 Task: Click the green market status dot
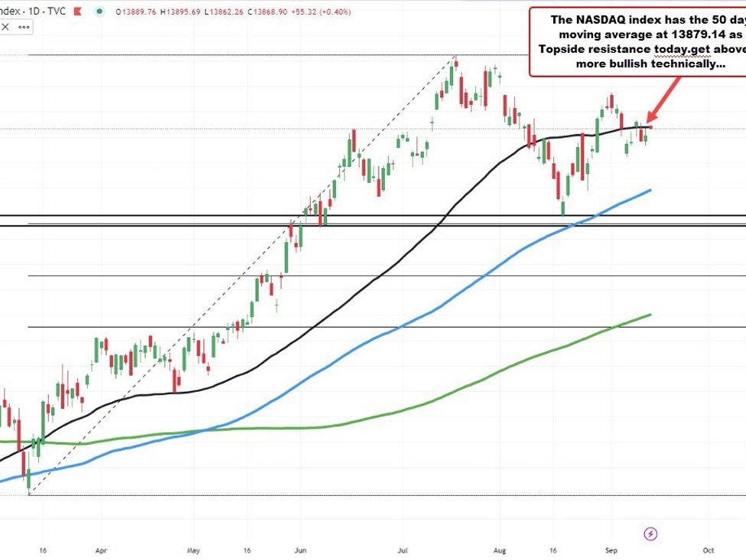pyautogui.click(x=99, y=10)
